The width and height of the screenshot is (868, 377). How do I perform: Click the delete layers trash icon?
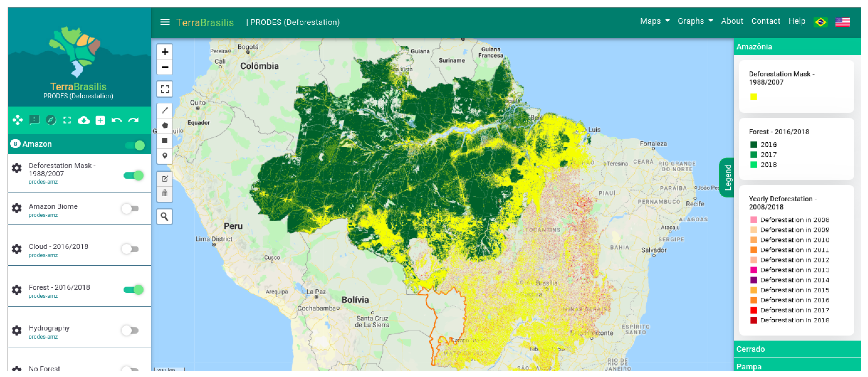pos(165,193)
